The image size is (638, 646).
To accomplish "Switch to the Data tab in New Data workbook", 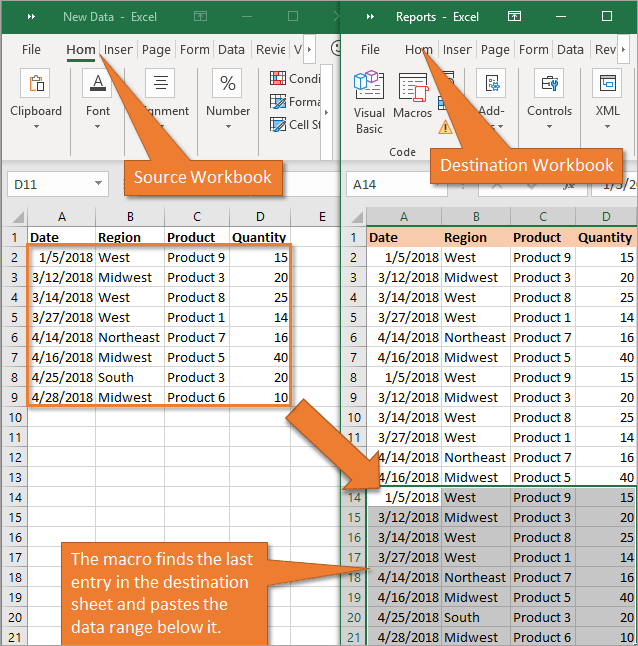I will (x=231, y=50).
